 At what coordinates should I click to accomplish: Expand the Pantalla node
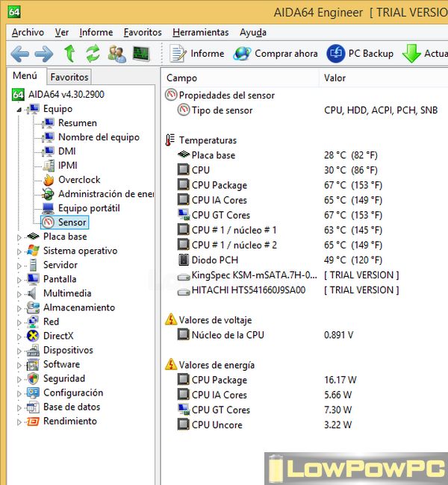pyautogui.click(x=19, y=280)
